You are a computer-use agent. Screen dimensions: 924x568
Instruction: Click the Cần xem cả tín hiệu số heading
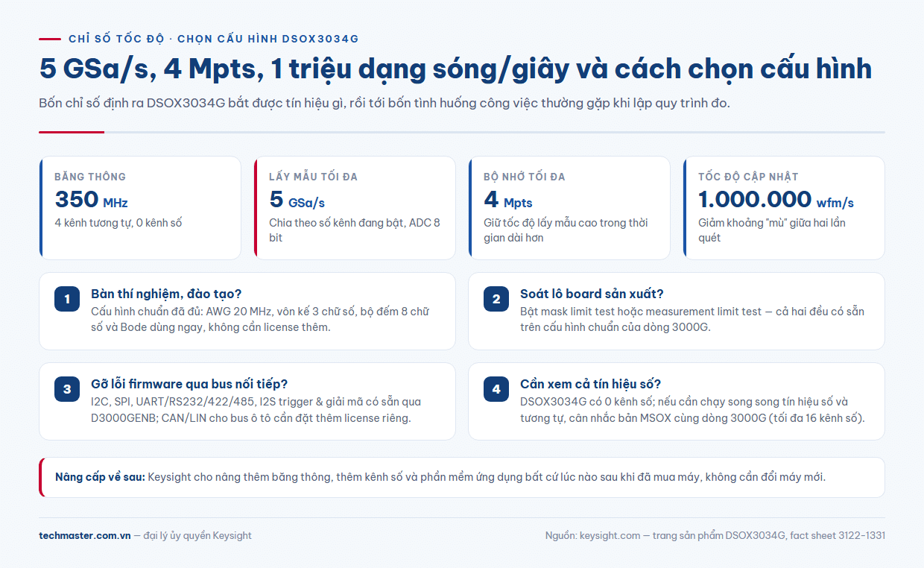591,384
